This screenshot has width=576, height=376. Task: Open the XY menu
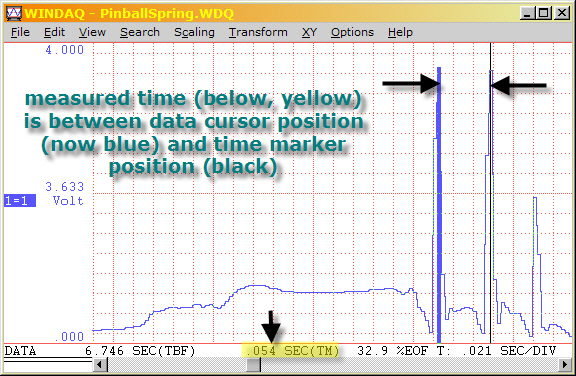pyautogui.click(x=309, y=32)
